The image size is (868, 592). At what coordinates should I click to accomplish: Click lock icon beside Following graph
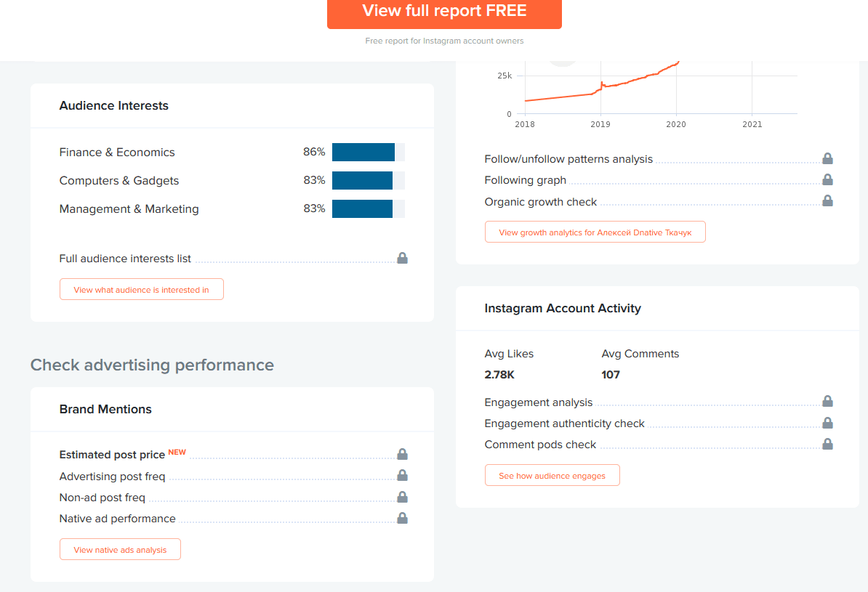click(827, 180)
